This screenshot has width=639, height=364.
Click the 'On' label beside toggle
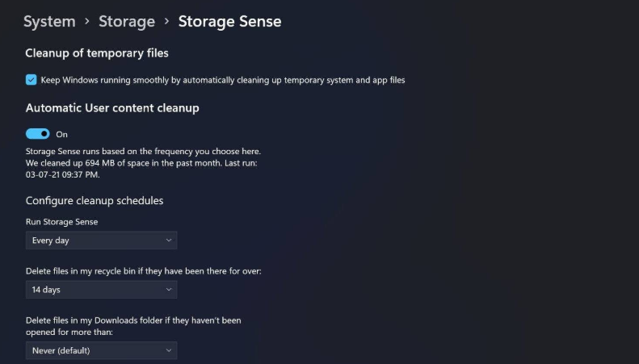pos(61,135)
